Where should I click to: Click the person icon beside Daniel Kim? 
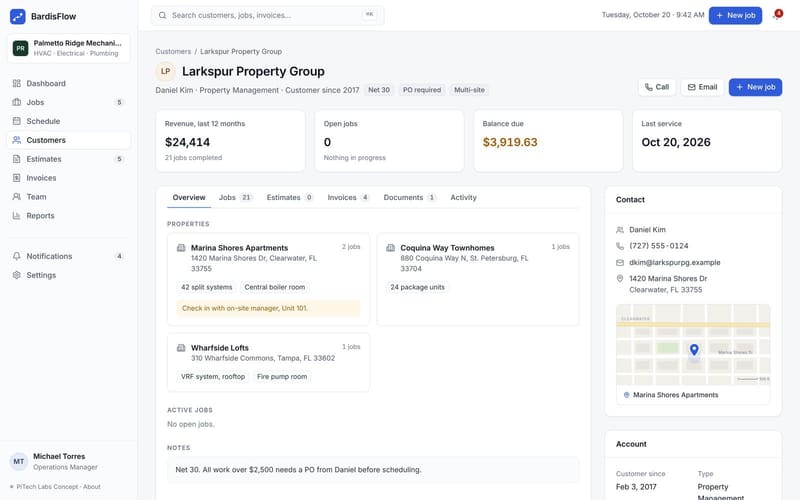(620, 230)
